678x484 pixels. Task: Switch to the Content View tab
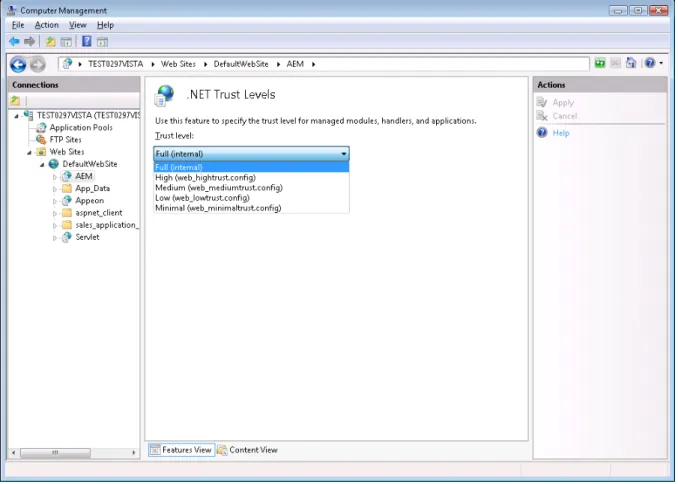247,450
